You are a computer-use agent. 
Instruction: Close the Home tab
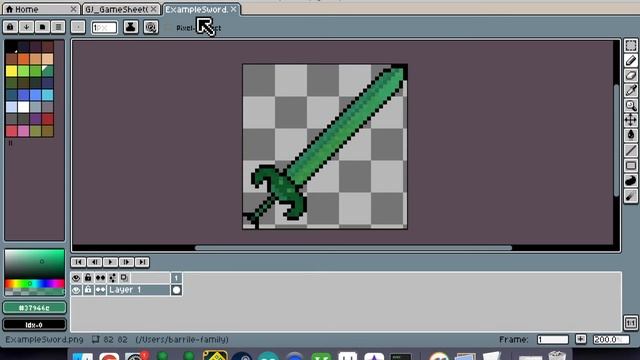(x=73, y=9)
